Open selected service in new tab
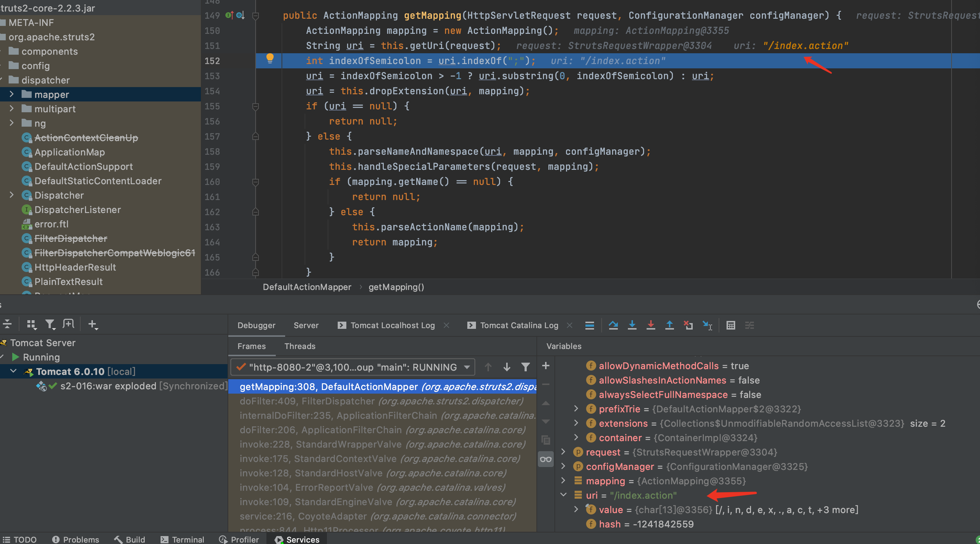Screen dimensions: 980x544 (68, 324)
